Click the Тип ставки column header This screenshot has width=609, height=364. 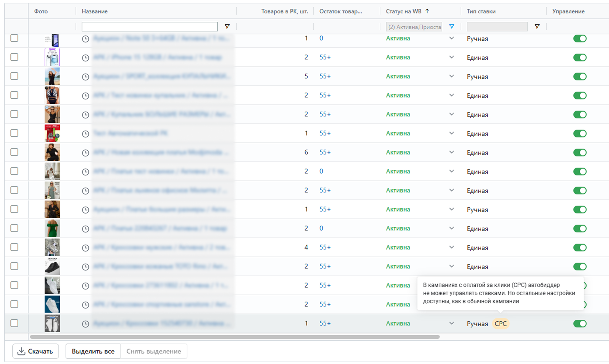pyautogui.click(x=481, y=11)
